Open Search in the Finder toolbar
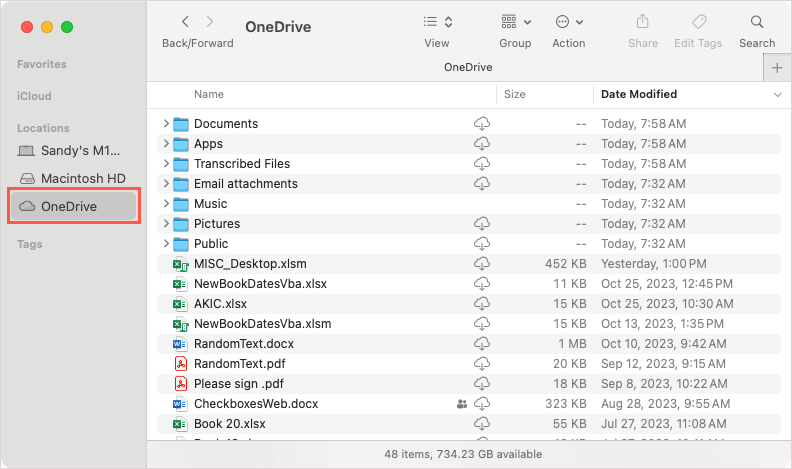 pos(757,22)
